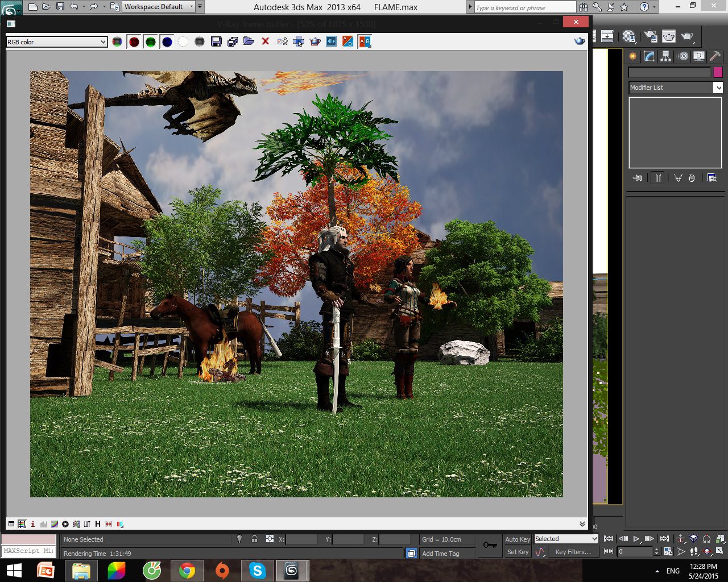Toggle the green channel display

[151, 41]
